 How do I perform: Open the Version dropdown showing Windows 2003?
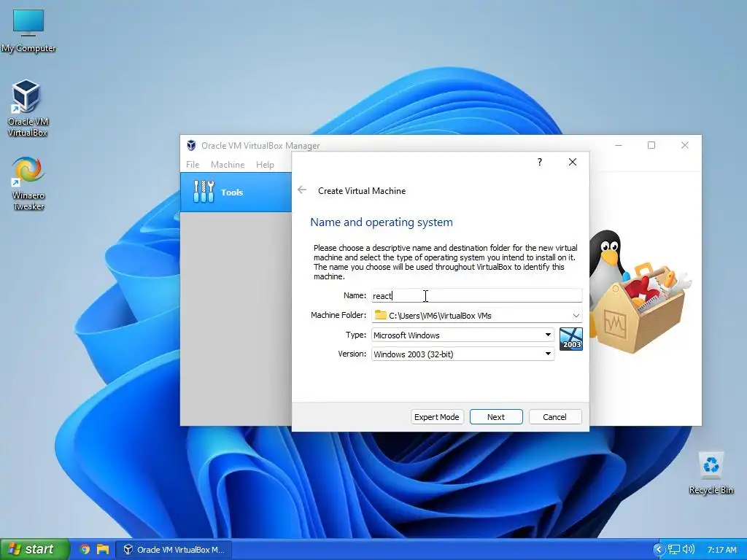462,354
